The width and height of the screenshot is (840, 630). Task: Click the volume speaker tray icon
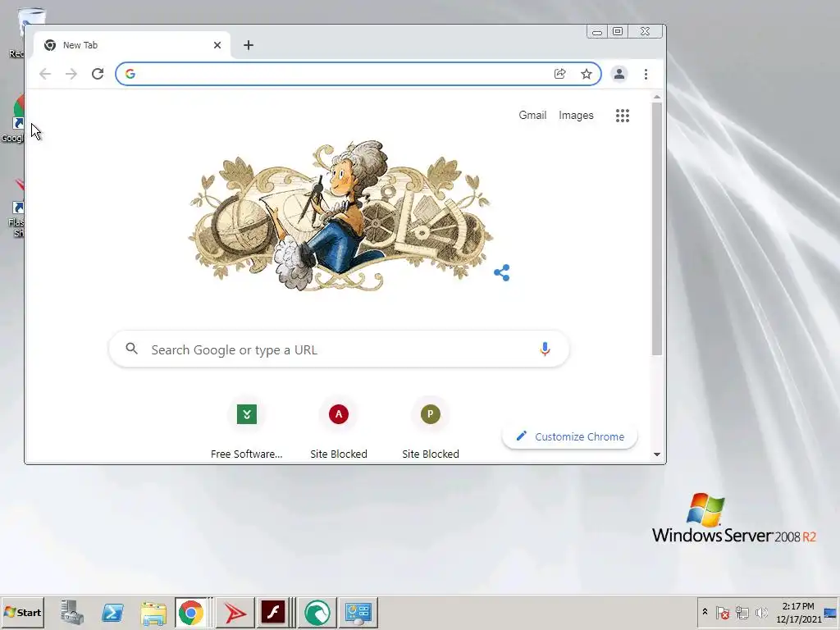(761, 612)
